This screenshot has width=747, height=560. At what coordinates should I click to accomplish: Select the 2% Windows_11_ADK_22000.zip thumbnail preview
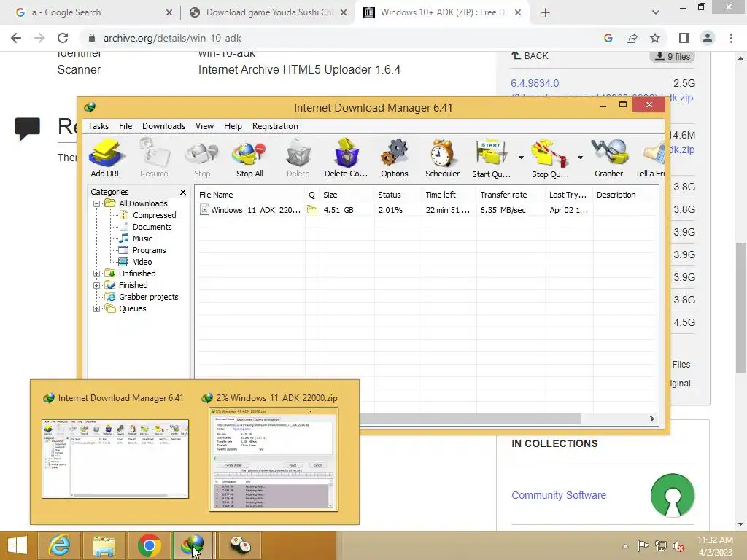pyautogui.click(x=274, y=459)
